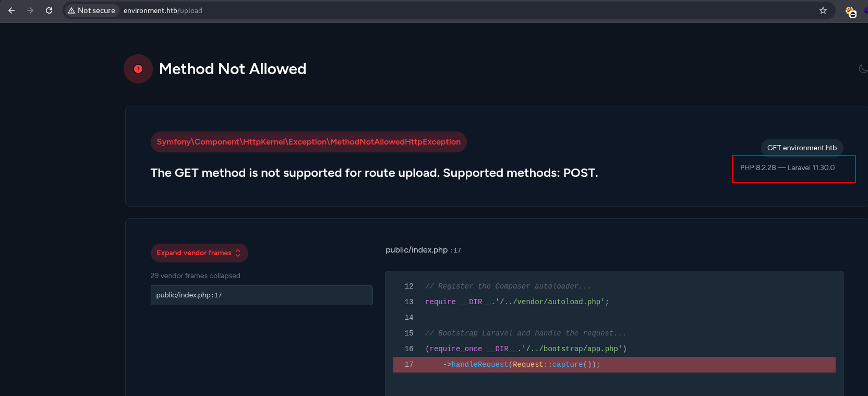Click the purple extension icon in the toolbar

pos(865,10)
